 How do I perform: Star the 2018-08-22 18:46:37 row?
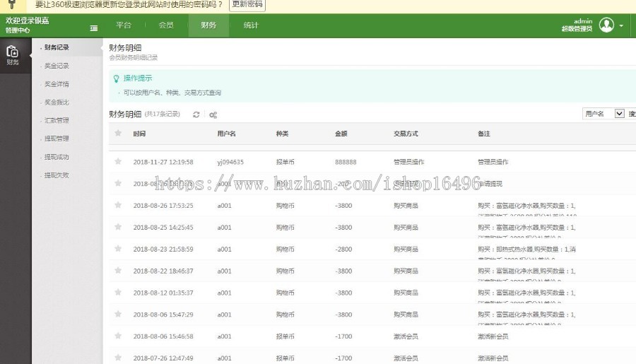[x=118, y=270]
